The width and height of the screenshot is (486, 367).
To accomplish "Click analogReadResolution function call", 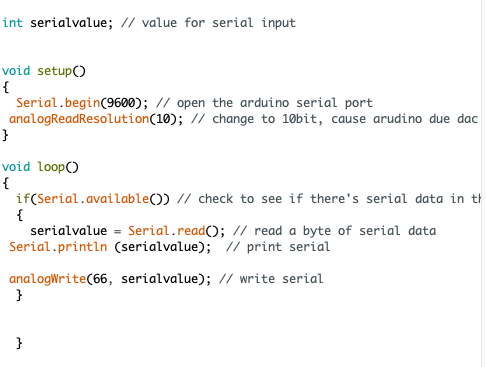I will point(79,119).
